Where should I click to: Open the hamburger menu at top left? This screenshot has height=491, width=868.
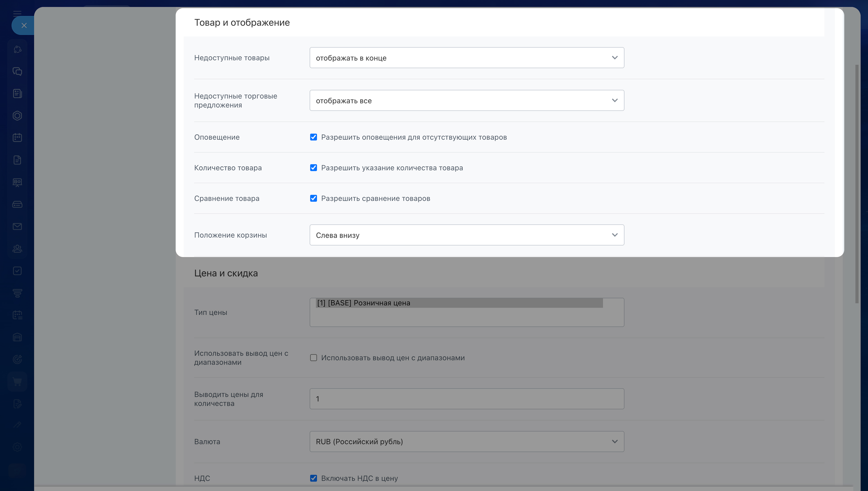tap(17, 14)
